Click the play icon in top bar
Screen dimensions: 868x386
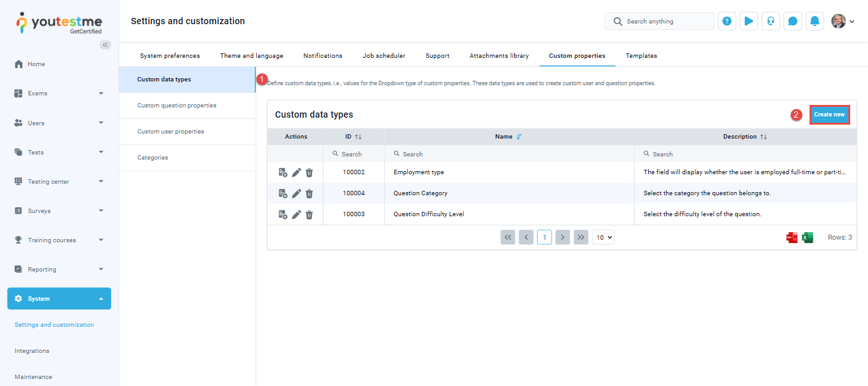point(749,21)
